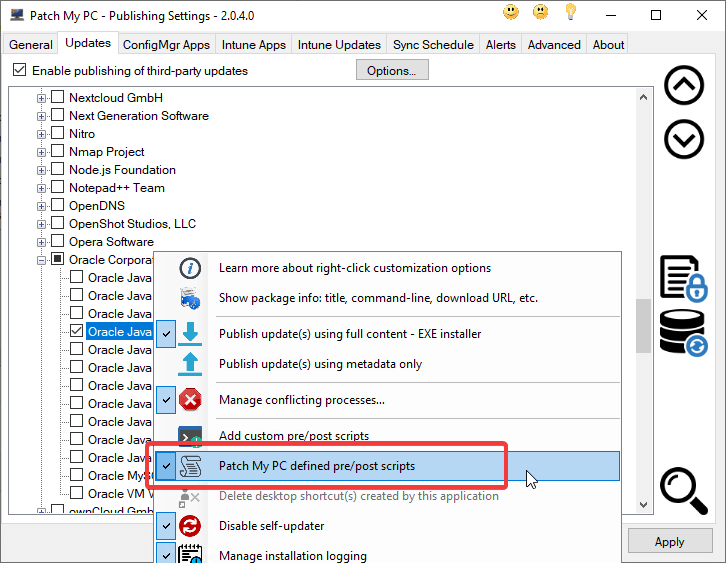Click the happy smiley feedback icon
Viewport: 726px width, 563px height.
(511, 12)
